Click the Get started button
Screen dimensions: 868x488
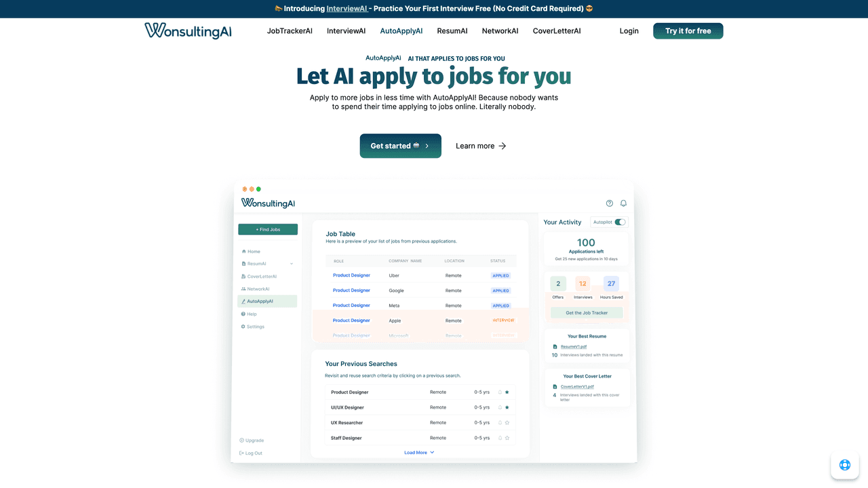(x=401, y=146)
